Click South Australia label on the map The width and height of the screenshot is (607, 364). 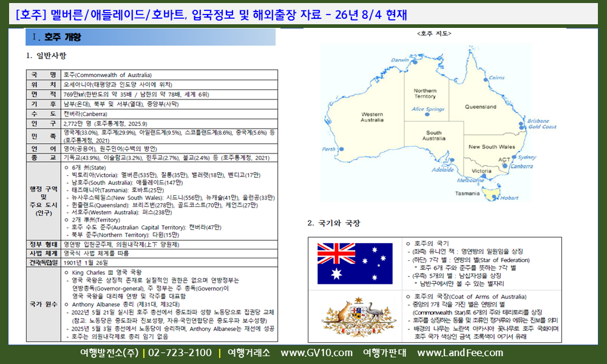433,135
